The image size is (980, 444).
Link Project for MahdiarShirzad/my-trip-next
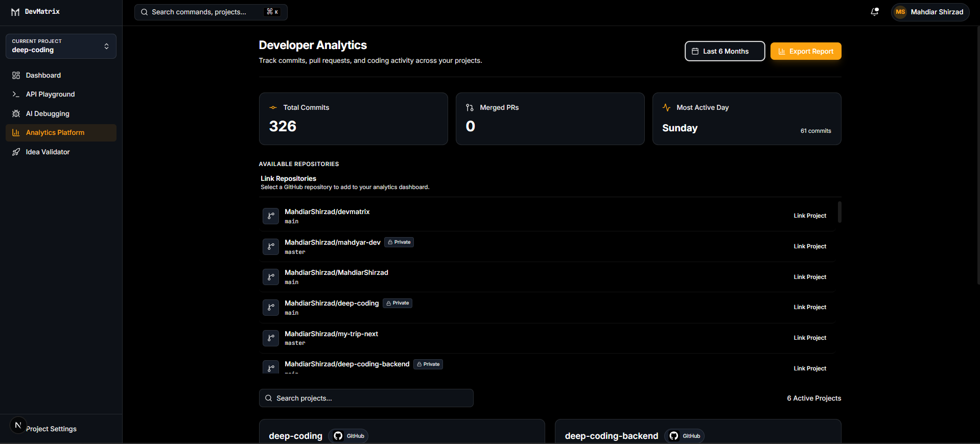tap(810, 338)
